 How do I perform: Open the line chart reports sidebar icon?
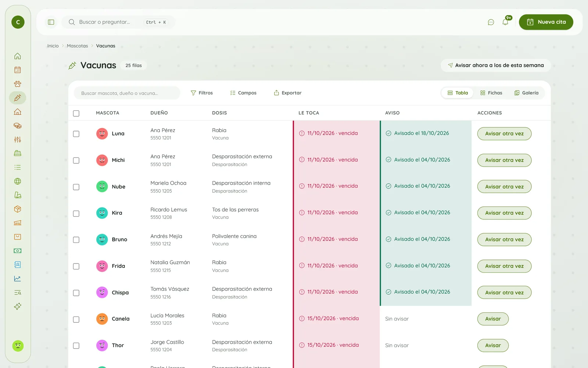(18, 279)
